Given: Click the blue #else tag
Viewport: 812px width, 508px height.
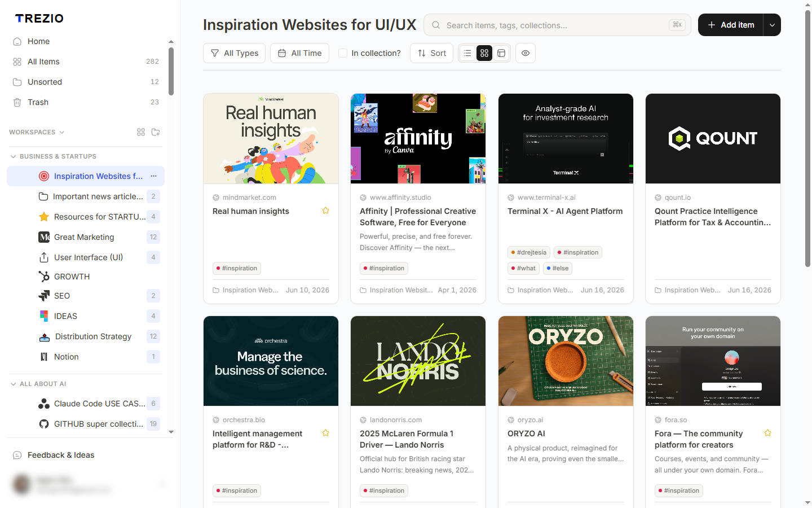Looking at the screenshot, I should [x=558, y=268].
